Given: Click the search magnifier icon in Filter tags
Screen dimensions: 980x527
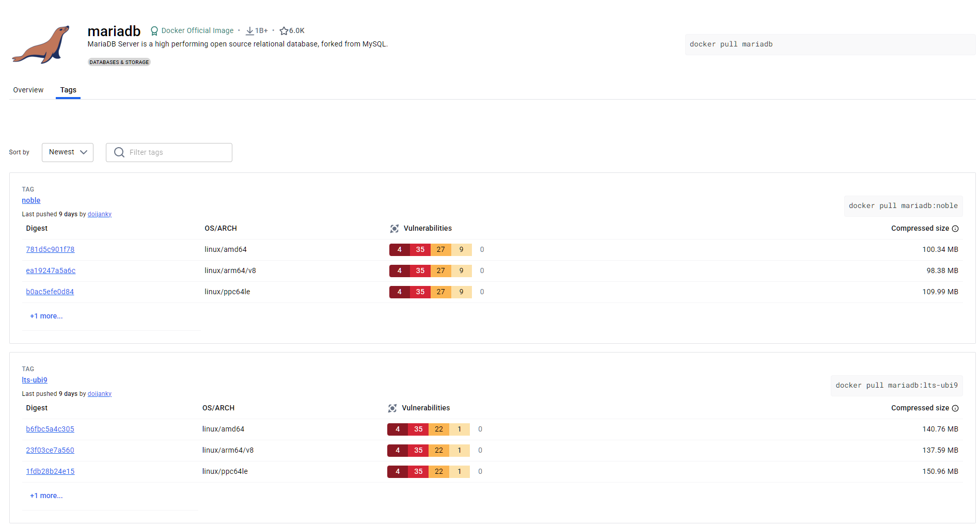Looking at the screenshot, I should 119,152.
